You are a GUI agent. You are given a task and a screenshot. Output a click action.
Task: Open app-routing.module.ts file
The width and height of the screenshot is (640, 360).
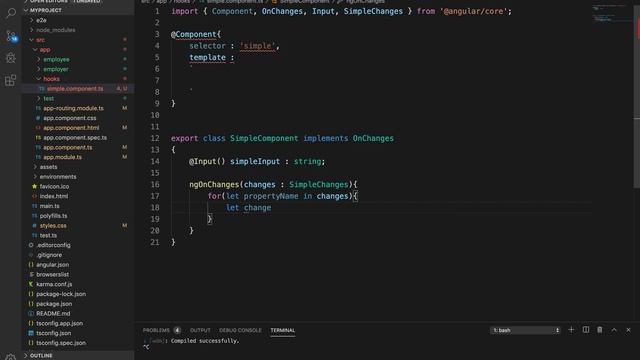73,108
